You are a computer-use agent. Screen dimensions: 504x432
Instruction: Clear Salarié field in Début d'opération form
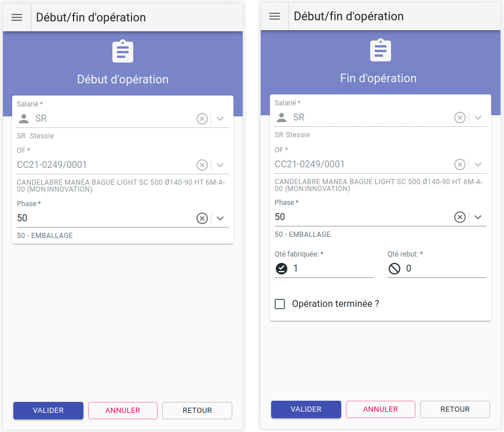pyautogui.click(x=202, y=119)
